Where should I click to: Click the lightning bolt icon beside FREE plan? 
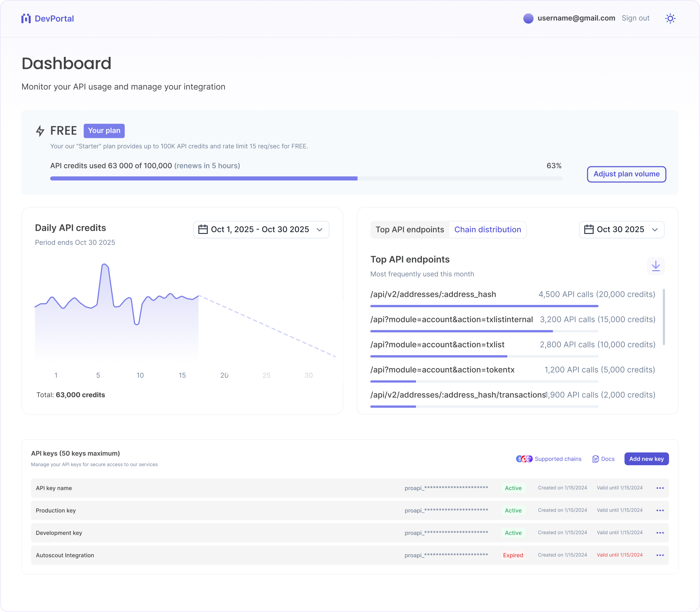40,131
